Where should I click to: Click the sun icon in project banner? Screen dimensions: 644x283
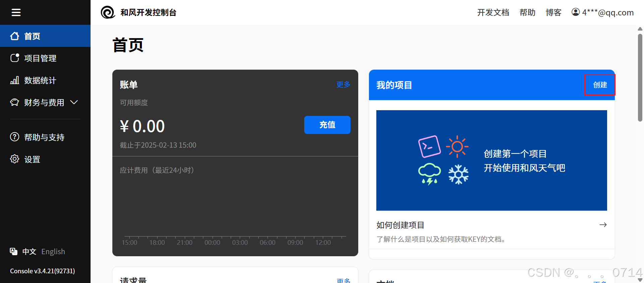(x=457, y=146)
